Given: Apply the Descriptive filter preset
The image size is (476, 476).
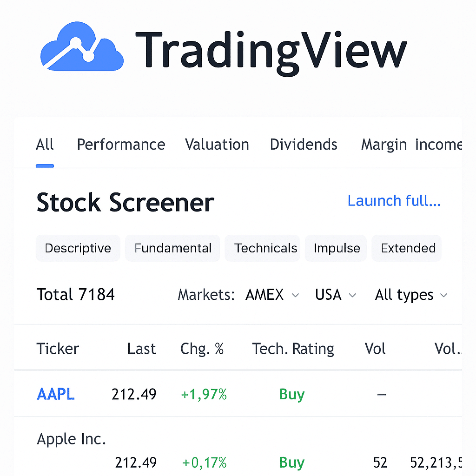Looking at the screenshot, I should point(78,248).
